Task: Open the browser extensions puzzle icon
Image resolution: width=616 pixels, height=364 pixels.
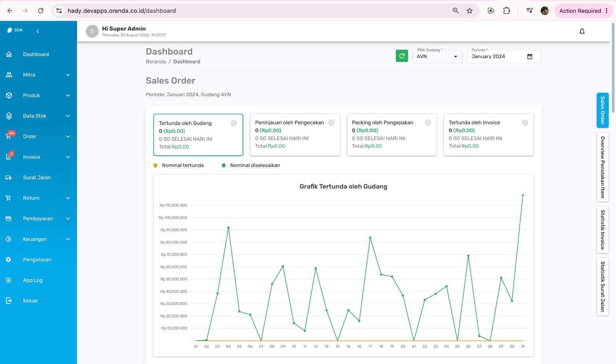Action: [x=507, y=11]
